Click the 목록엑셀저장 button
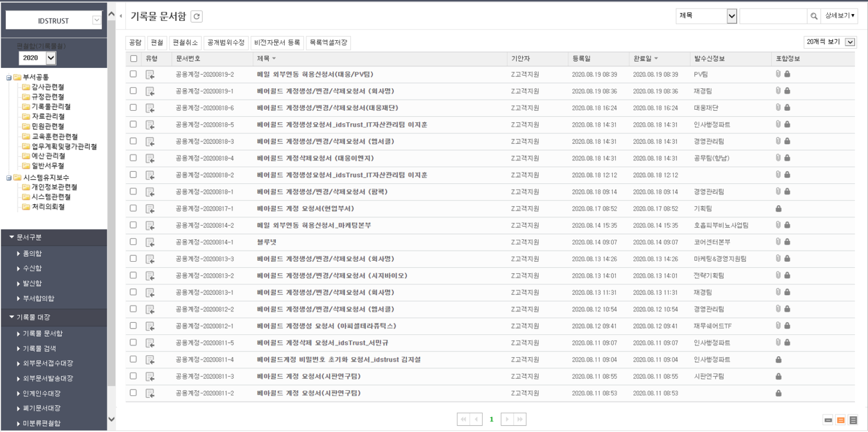This screenshot has width=868, height=432. 328,42
